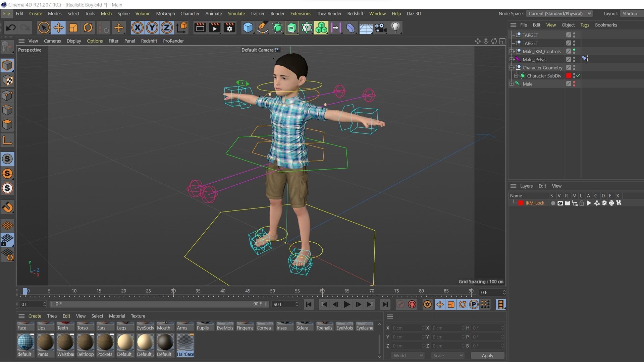This screenshot has height=362, width=644.
Task: Click the Locked Workplane icon
Action: coord(7,240)
